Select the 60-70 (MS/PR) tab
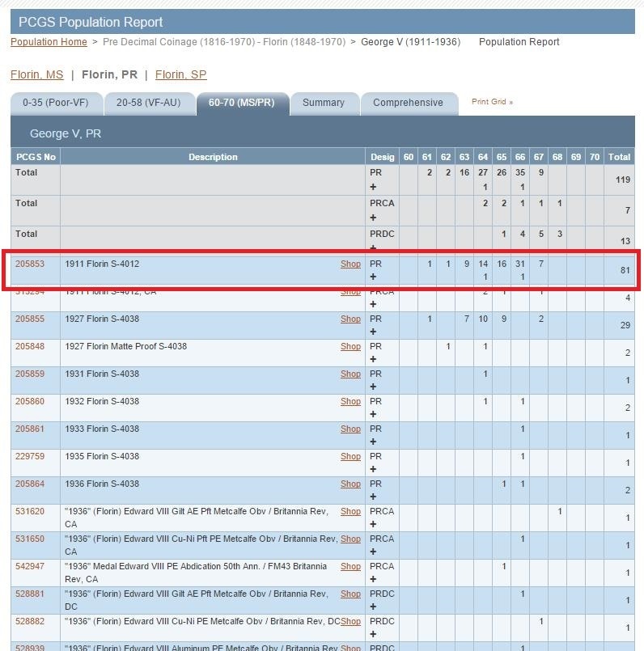644x651 pixels. tap(241, 103)
